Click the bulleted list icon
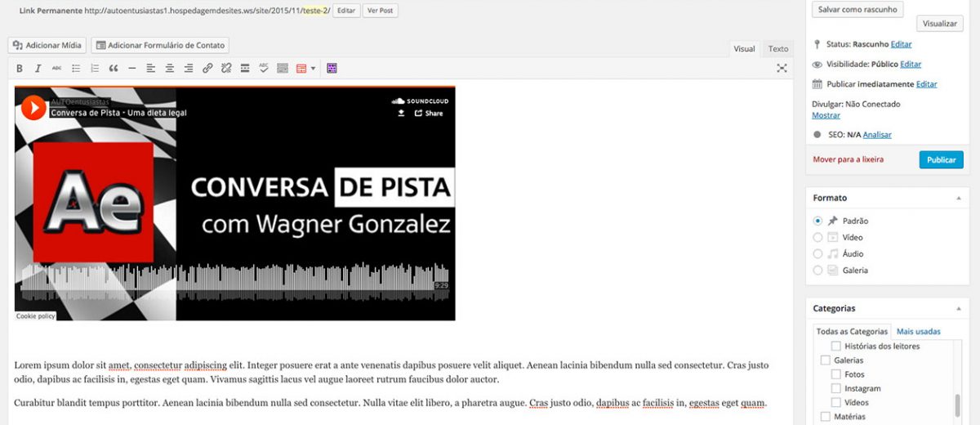 76,69
